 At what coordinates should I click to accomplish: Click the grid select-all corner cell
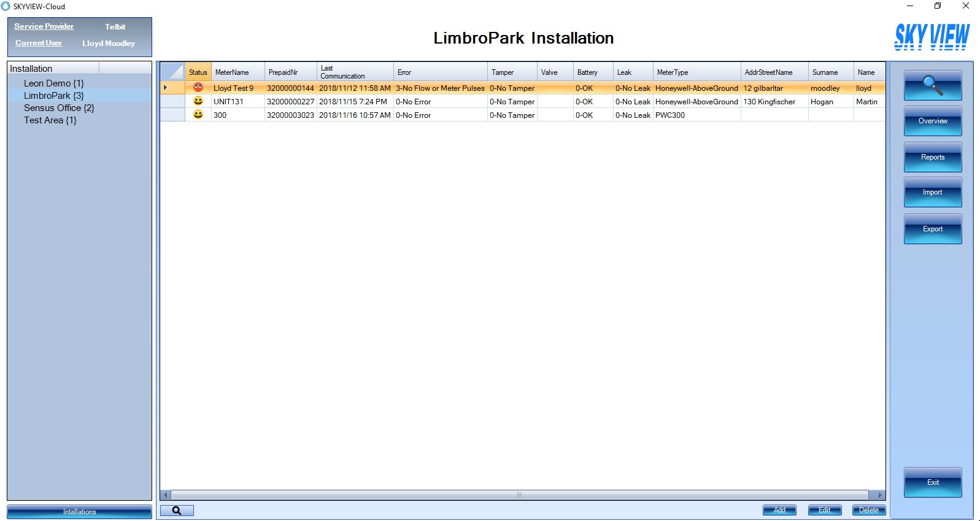point(172,72)
